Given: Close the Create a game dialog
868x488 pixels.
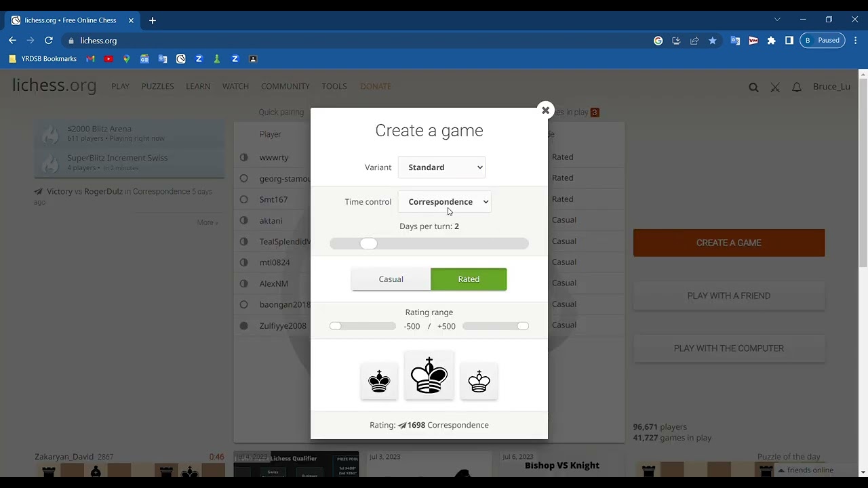Looking at the screenshot, I should pyautogui.click(x=545, y=110).
